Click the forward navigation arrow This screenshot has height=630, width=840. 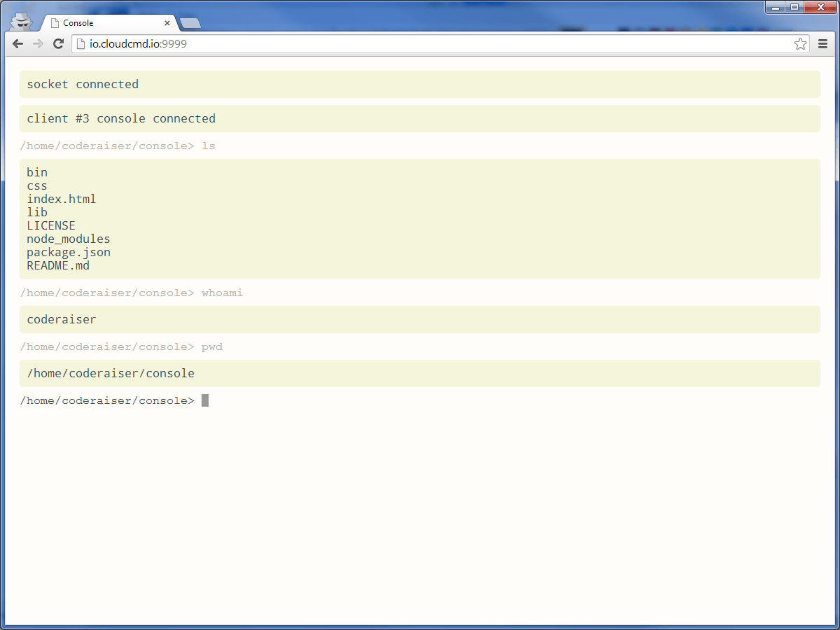pyautogui.click(x=38, y=44)
